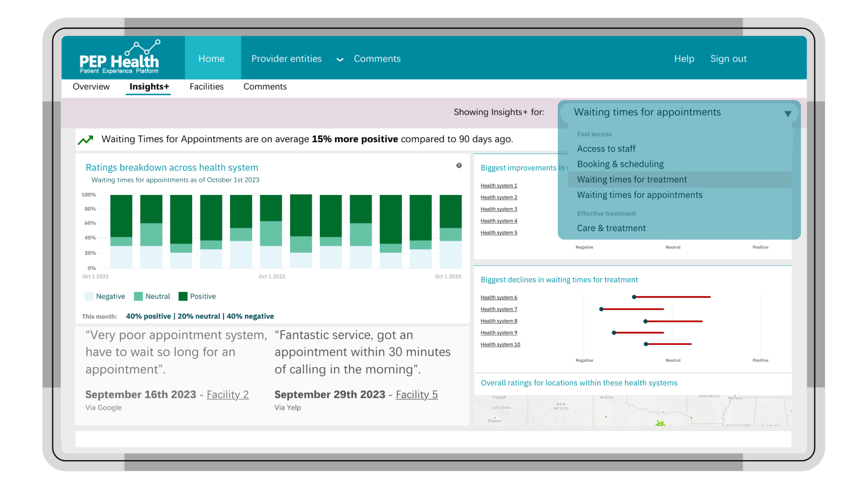Screen dimensions: 868x488
Task: Choose Booking & scheduling from dropdown list
Action: [x=620, y=164]
